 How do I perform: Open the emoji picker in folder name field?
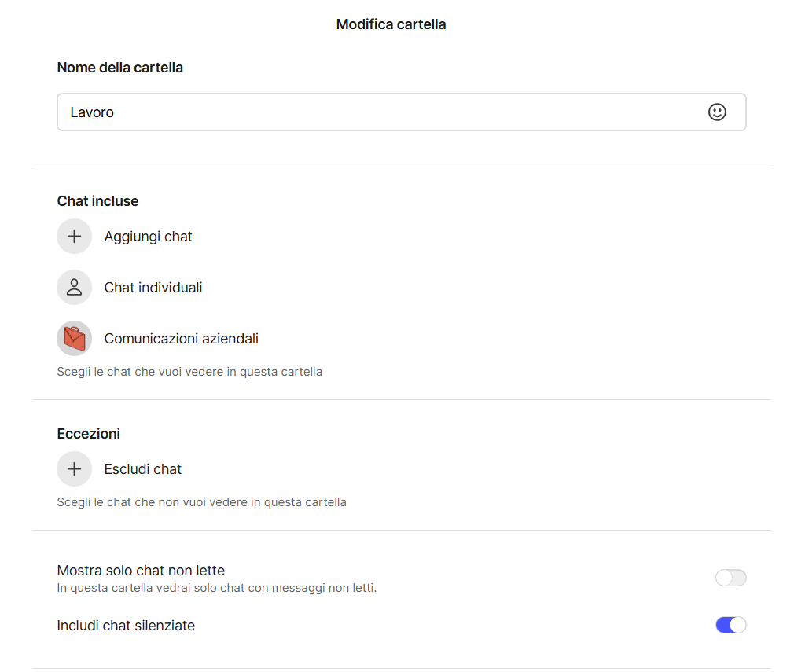pos(716,112)
